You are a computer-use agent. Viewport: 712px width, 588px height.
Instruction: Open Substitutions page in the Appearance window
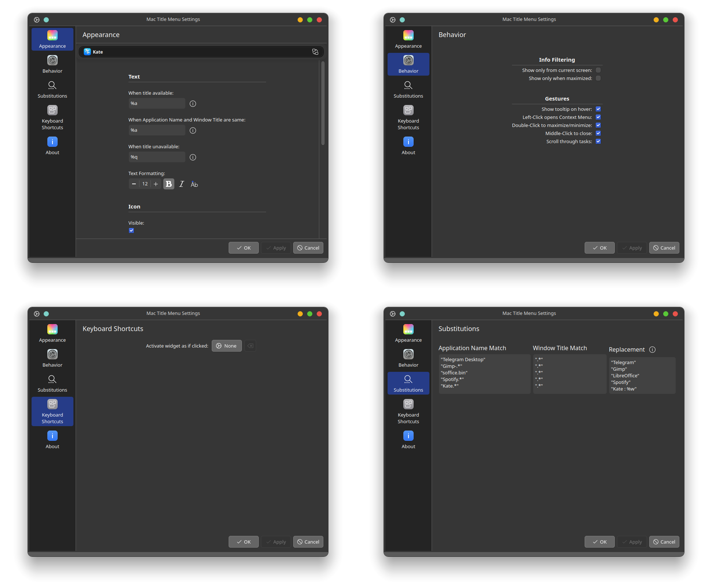pos(52,89)
